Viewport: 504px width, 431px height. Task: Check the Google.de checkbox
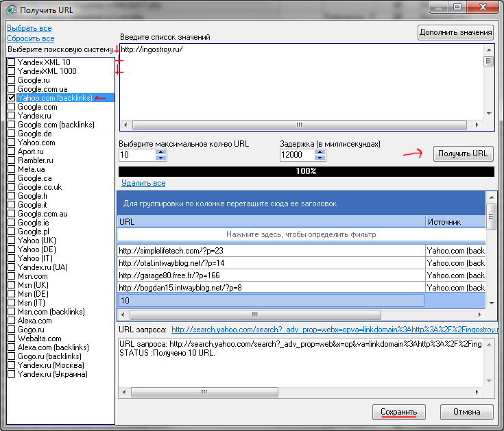pos(12,134)
